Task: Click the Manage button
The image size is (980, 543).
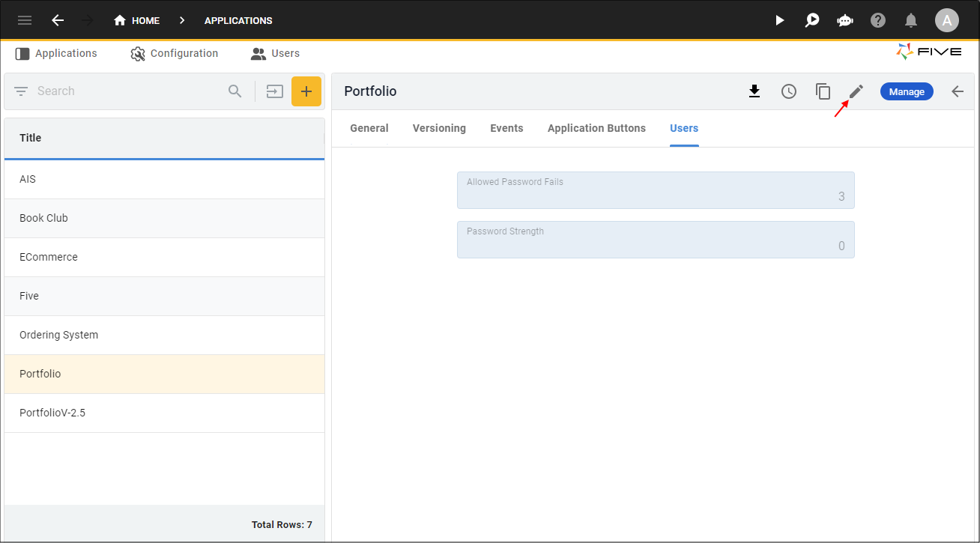Action: (x=907, y=91)
